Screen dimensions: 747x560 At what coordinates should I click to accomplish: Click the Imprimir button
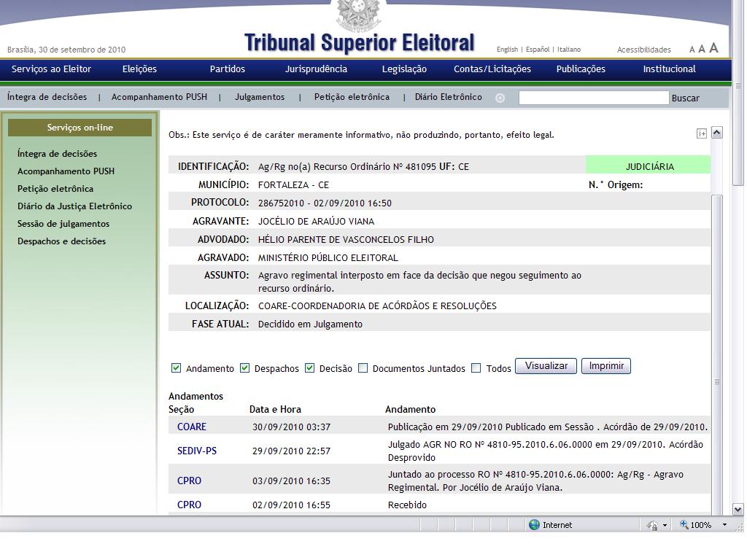(606, 366)
